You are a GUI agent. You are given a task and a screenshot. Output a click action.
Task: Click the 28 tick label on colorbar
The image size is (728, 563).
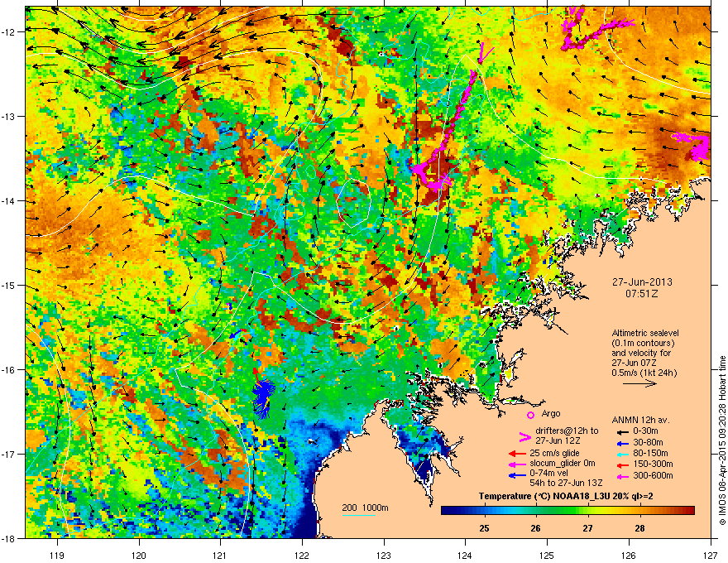pyautogui.click(x=639, y=528)
